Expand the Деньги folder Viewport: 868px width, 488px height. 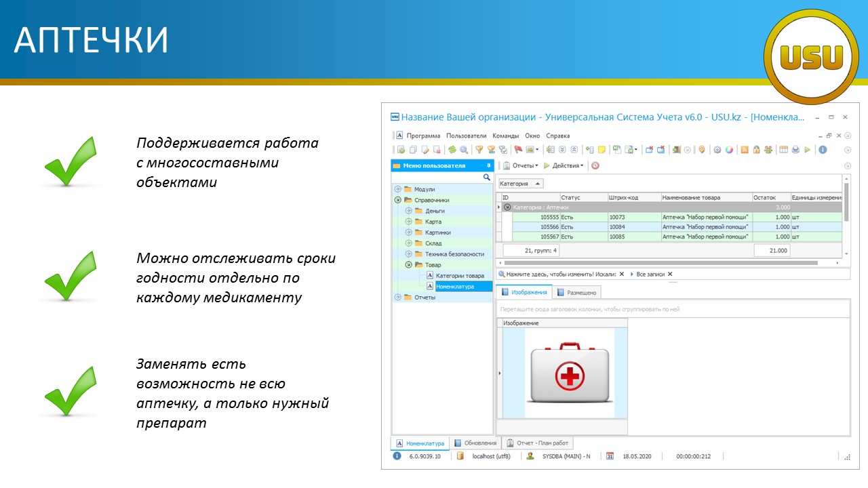pos(408,211)
